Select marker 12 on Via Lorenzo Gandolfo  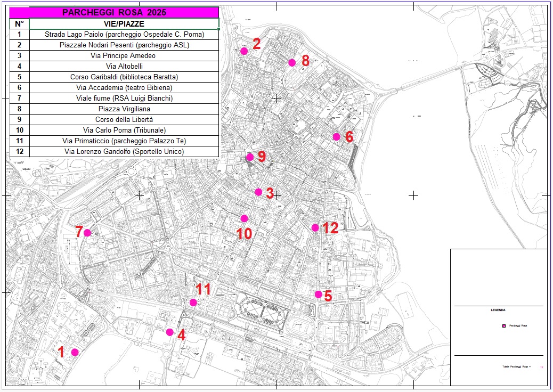tap(314, 227)
